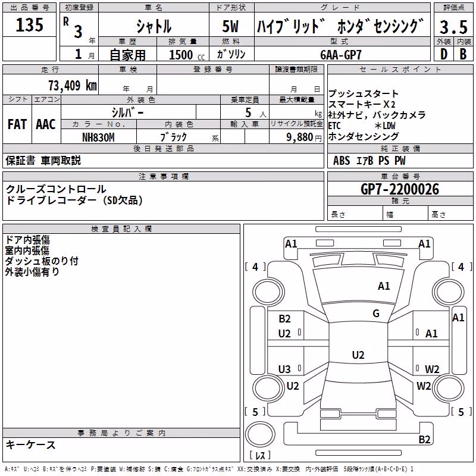Click lot number 135

(x=29, y=24)
